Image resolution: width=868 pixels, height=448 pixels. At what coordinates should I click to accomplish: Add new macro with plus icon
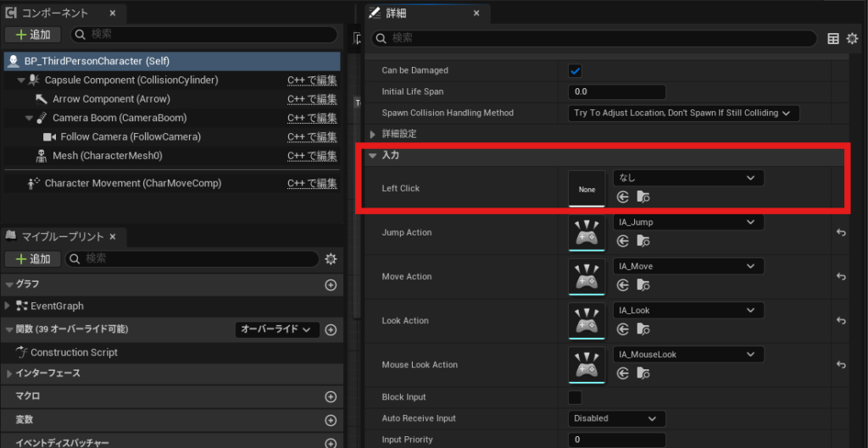click(331, 396)
